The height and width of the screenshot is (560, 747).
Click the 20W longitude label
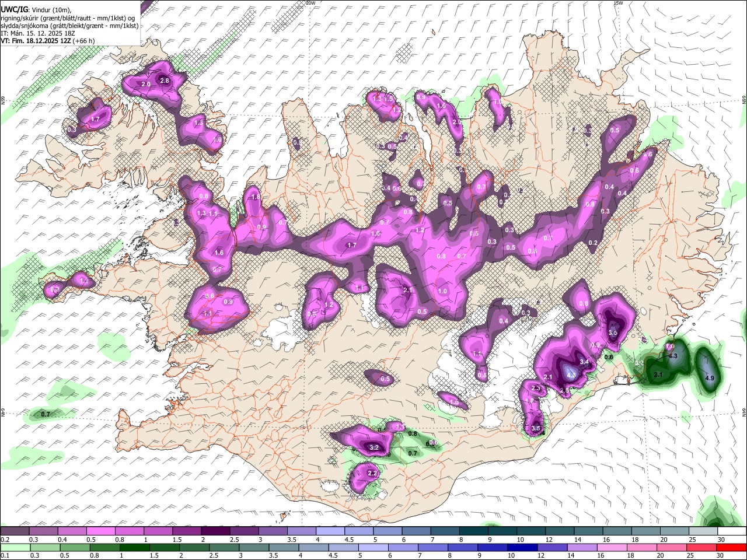click(x=310, y=3)
